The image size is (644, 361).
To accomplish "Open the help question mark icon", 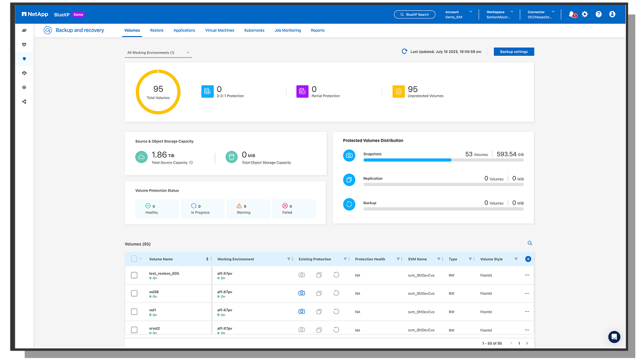I will [599, 14].
